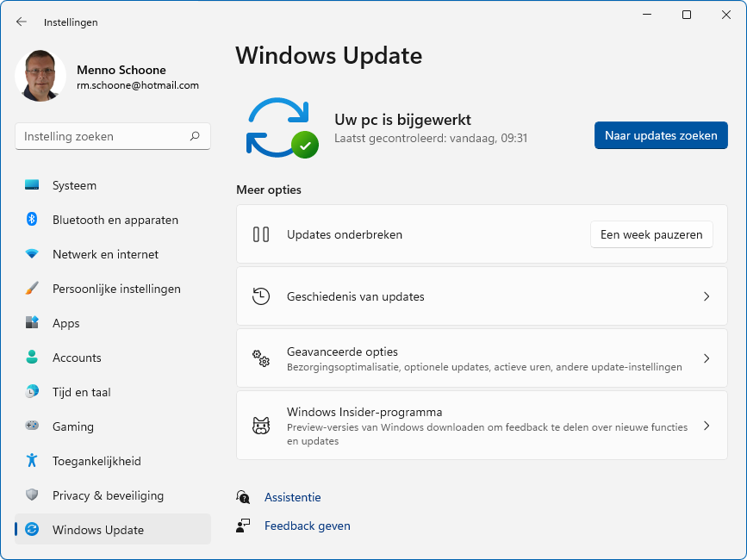Viewport: 747px width, 560px height.
Task: Click the Meer opties heading
Action: tap(269, 190)
